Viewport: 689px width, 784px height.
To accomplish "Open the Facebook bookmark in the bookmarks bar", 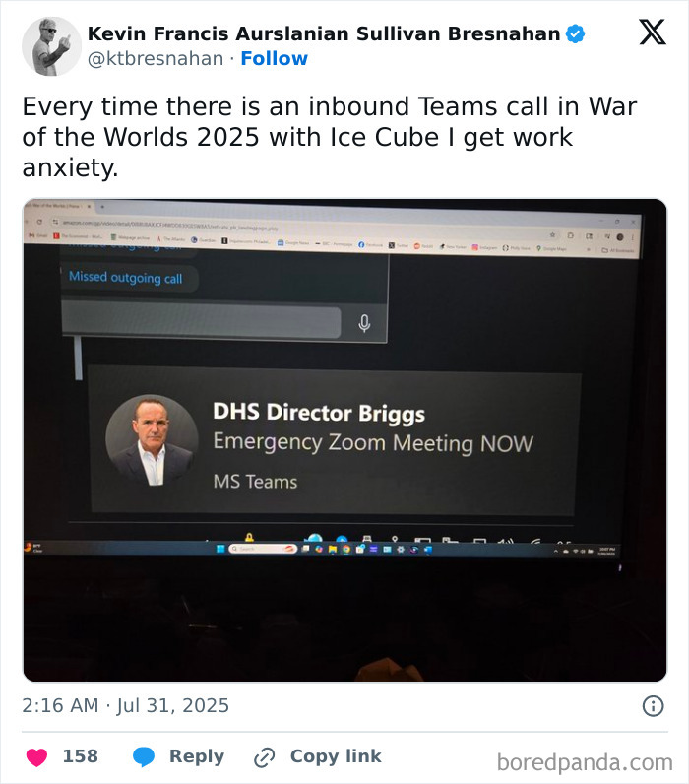I will tap(370, 244).
